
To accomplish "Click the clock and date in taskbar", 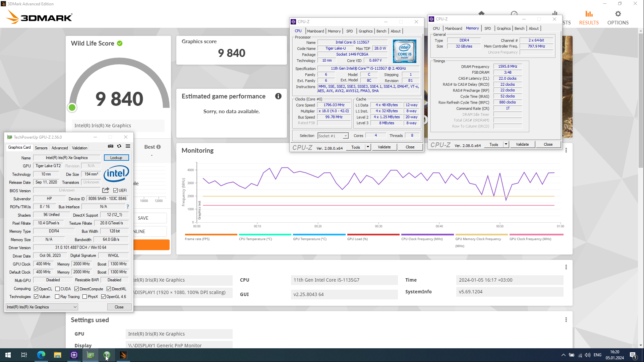I will click(x=614, y=355).
